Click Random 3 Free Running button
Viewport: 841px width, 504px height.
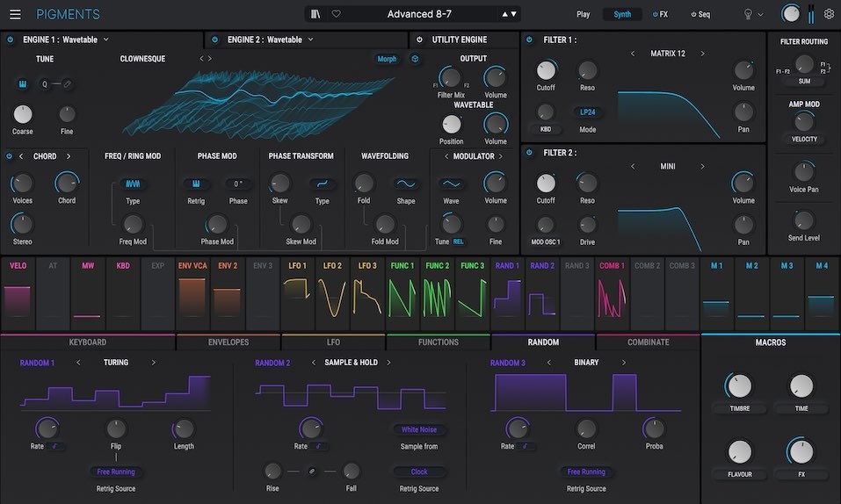click(x=586, y=472)
